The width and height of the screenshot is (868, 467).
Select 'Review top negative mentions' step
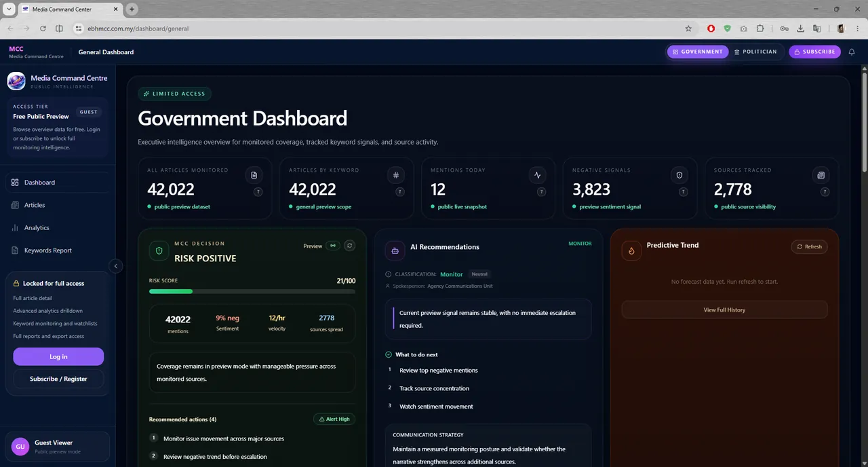(439, 371)
